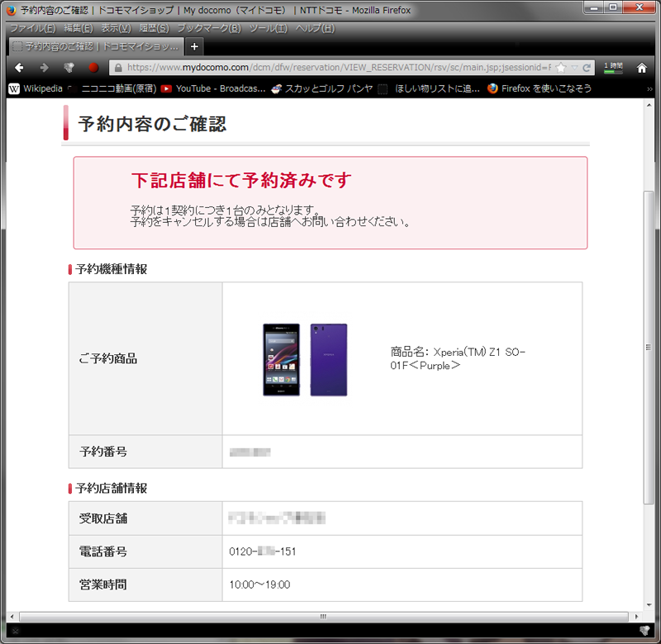
Task: Click the vertical scrollbar thumb
Action: (x=649, y=347)
